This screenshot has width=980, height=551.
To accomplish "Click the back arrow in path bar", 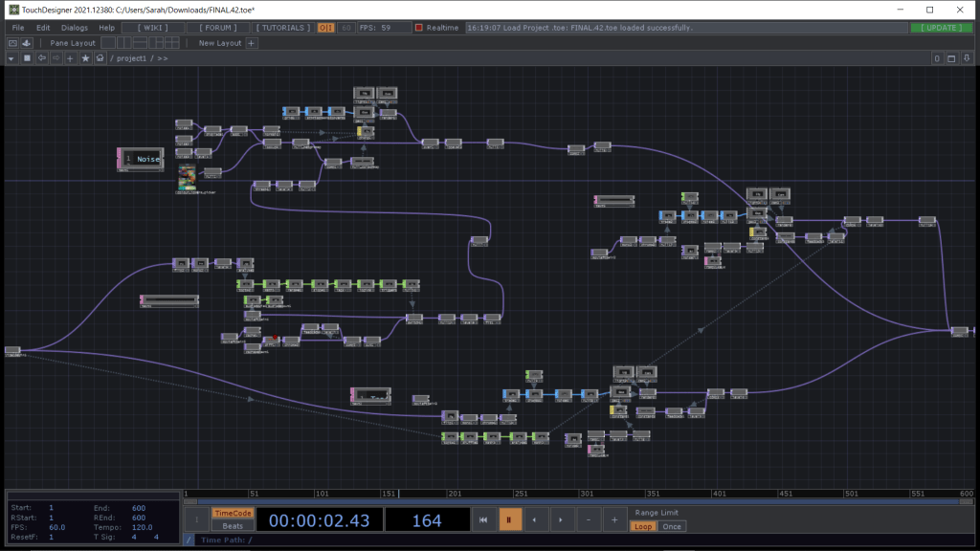I will tap(41, 58).
